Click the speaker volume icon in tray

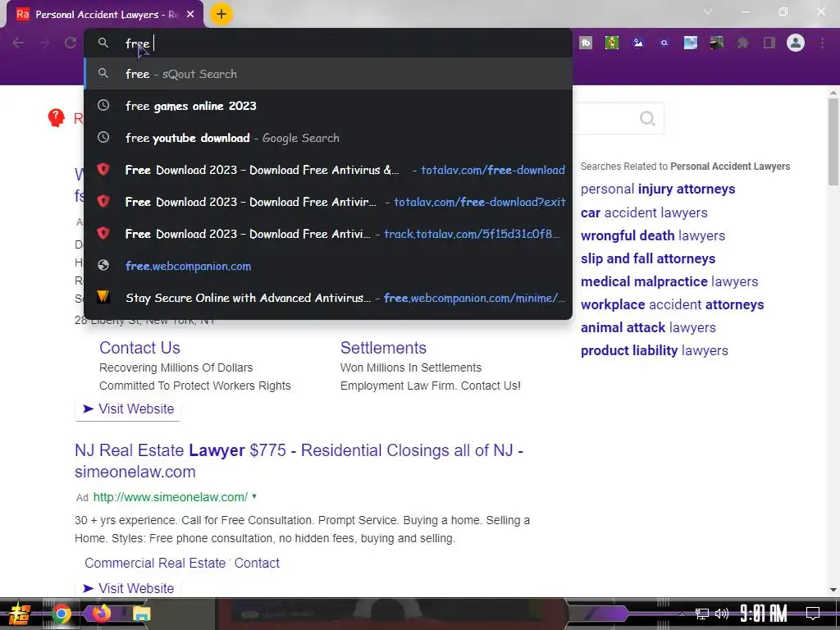722,614
